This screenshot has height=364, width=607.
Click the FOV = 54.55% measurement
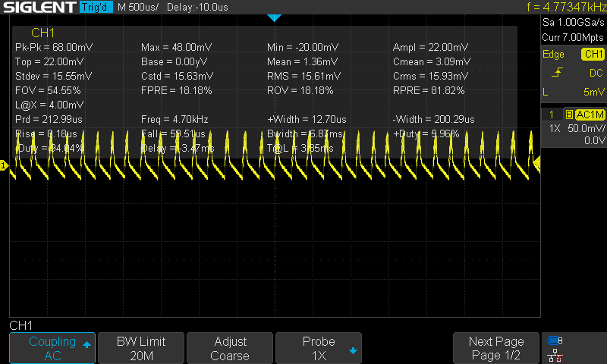pos(48,90)
